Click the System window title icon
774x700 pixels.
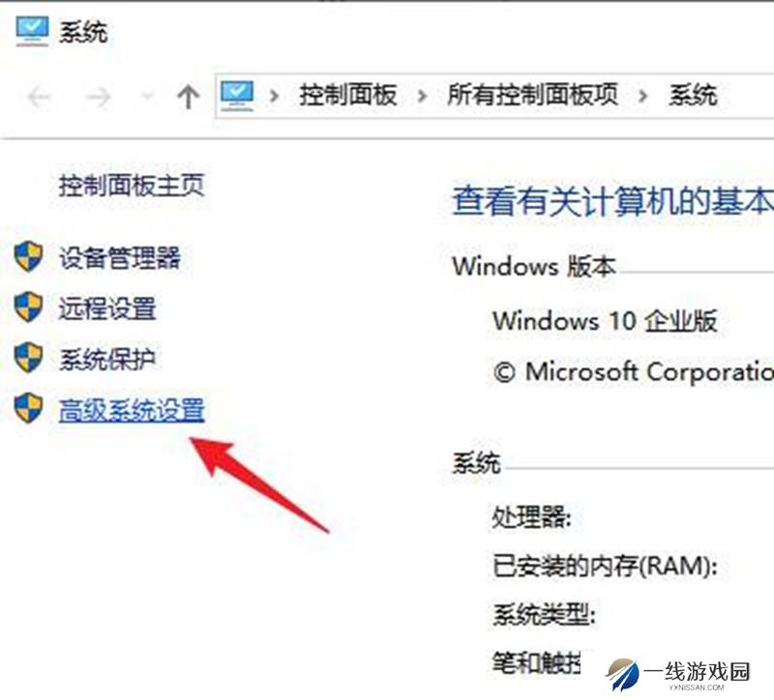point(32,32)
